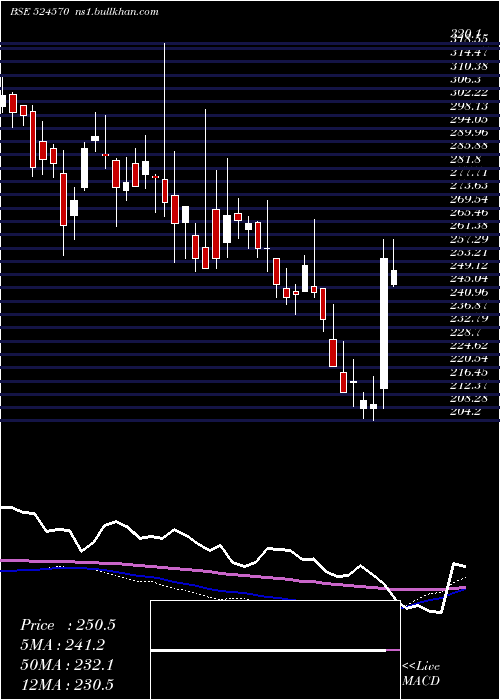This screenshot has width=500, height=700.
Task: Click the 204.2 price axis label
Action: 466,412
